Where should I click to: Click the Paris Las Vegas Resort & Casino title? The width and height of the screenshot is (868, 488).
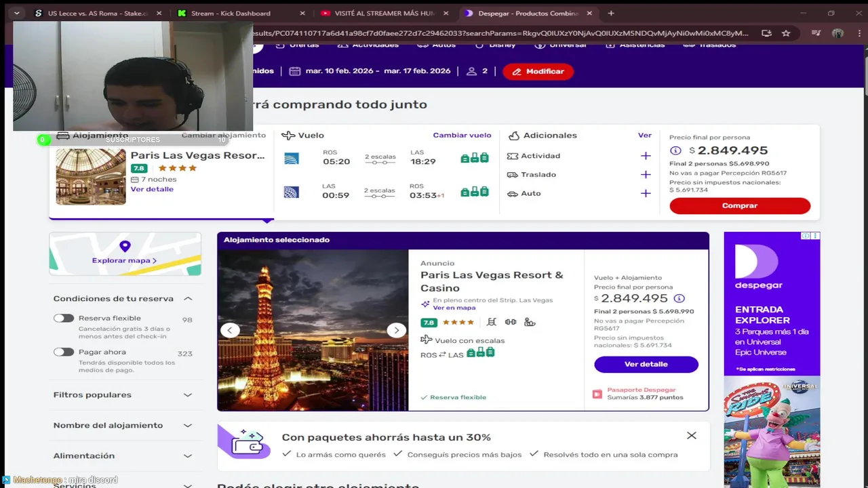click(492, 281)
